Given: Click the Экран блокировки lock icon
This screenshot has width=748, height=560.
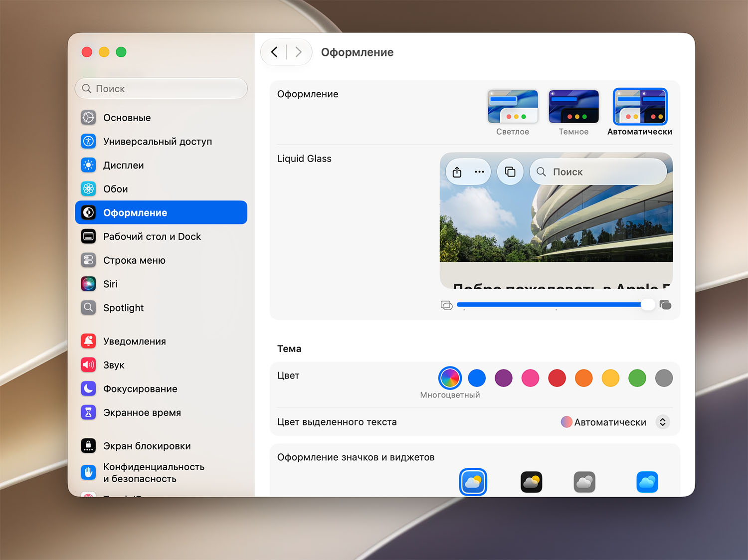Looking at the screenshot, I should click(x=88, y=446).
